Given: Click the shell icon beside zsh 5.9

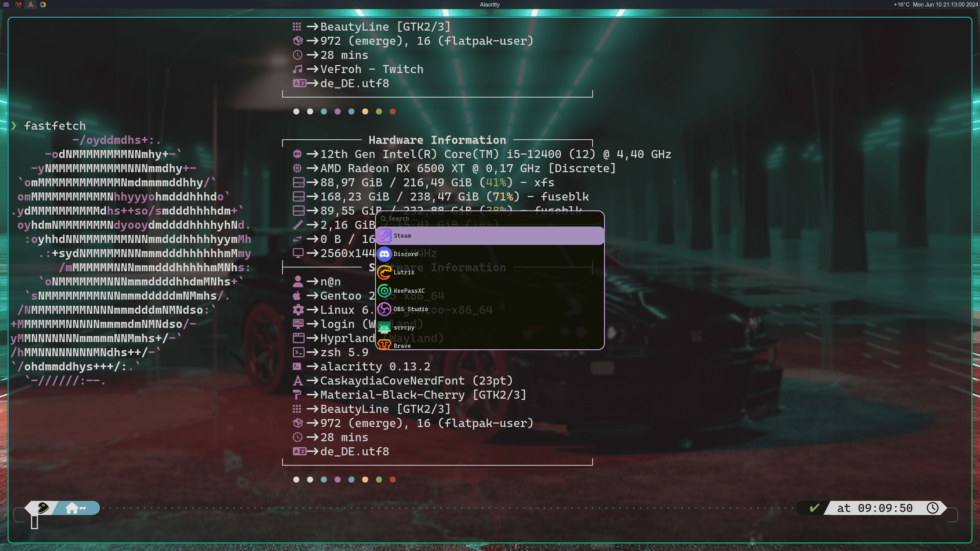Looking at the screenshot, I should [x=298, y=352].
